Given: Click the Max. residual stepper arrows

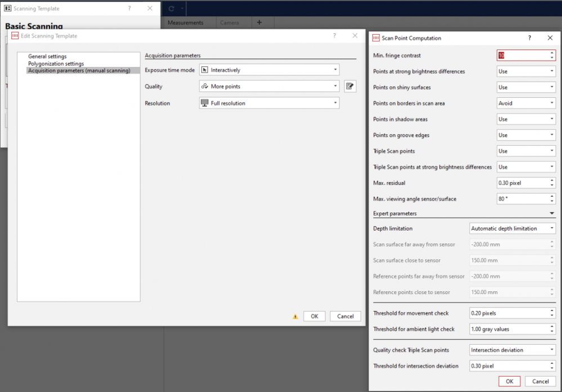Looking at the screenshot, I should click(x=552, y=183).
